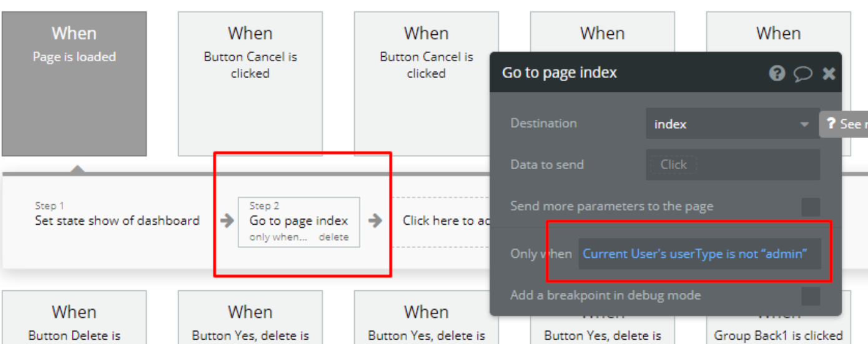Viewport: 868px width, 344px height.
Task: Click here to add an action
Action: click(445, 220)
